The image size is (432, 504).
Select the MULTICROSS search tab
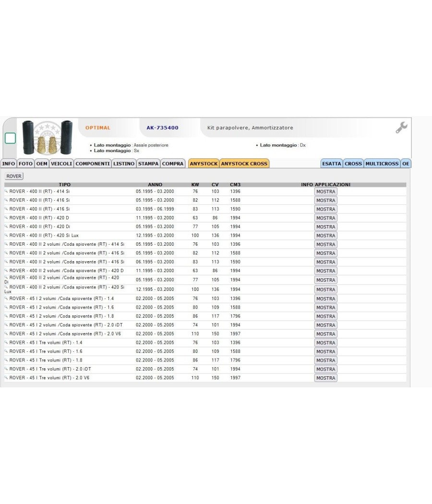382,164
